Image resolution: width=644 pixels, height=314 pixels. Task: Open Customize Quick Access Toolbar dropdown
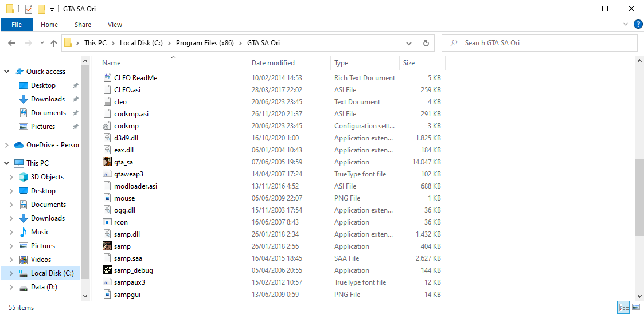pos(52,9)
